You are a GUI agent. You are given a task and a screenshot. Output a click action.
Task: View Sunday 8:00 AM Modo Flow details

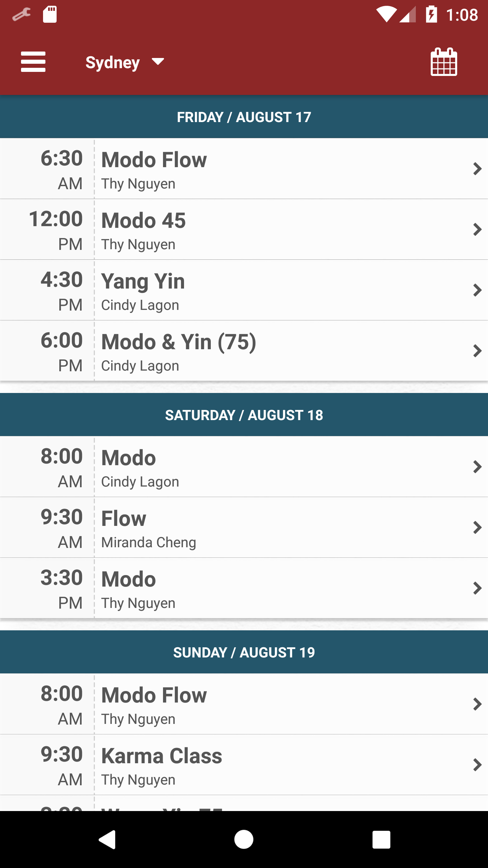pos(244,704)
